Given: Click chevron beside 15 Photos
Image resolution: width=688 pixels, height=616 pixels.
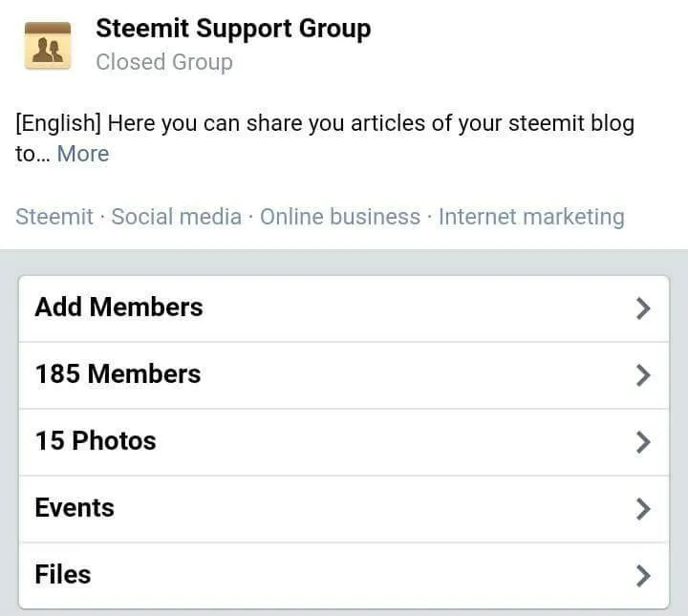Looking at the screenshot, I should click(643, 442).
